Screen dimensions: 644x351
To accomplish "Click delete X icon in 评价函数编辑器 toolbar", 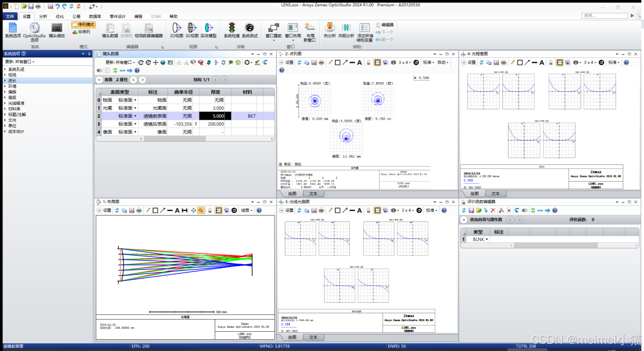I will point(493,210).
